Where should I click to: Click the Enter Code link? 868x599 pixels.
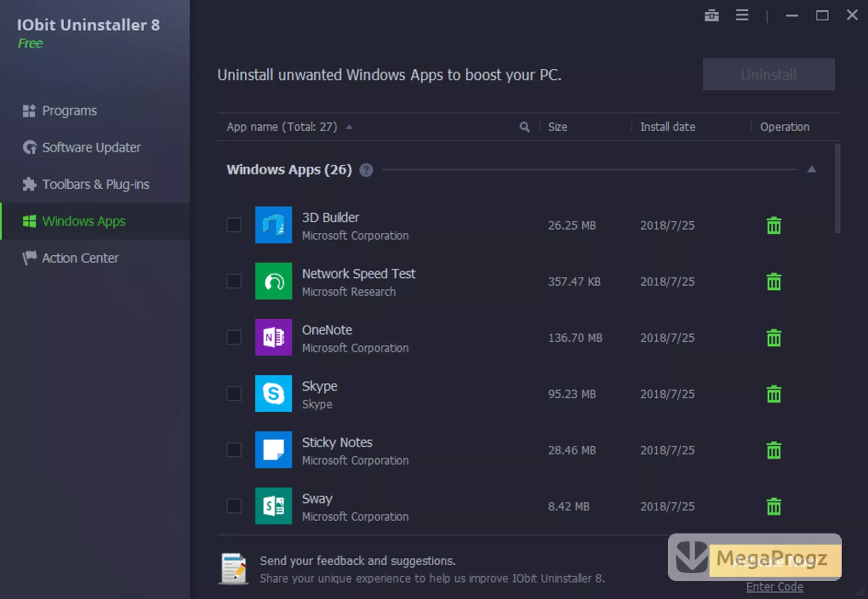click(774, 587)
